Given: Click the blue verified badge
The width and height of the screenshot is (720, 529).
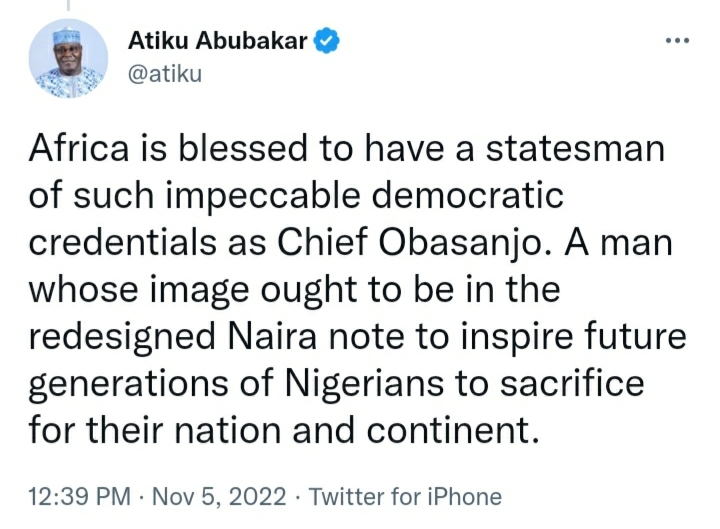Looking at the screenshot, I should tap(327, 41).
